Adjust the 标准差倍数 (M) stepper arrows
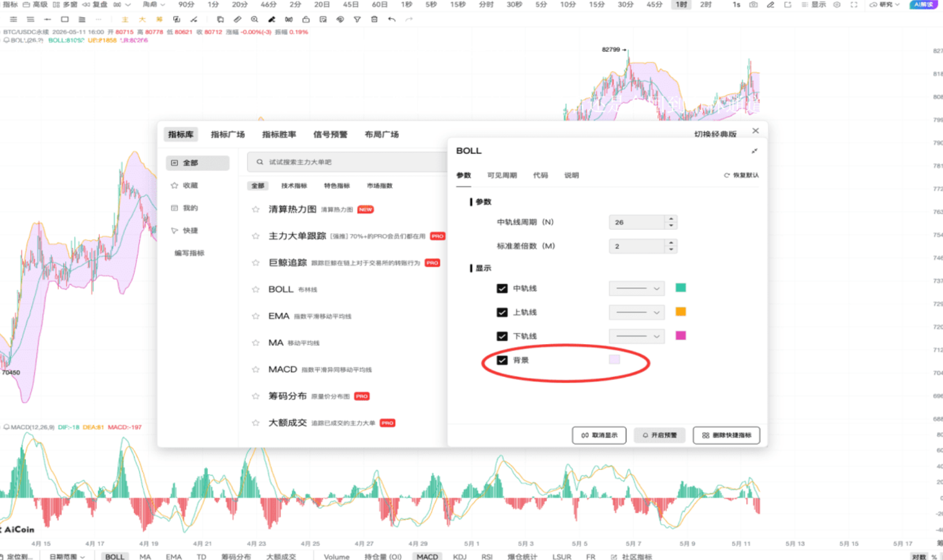Image resolution: width=943 pixels, height=560 pixels. point(671,246)
